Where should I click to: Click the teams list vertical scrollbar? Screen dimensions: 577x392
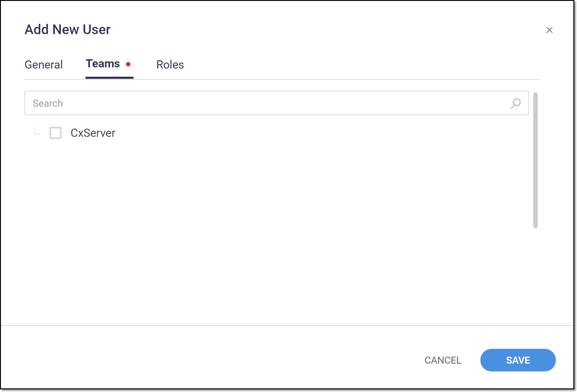coord(535,160)
